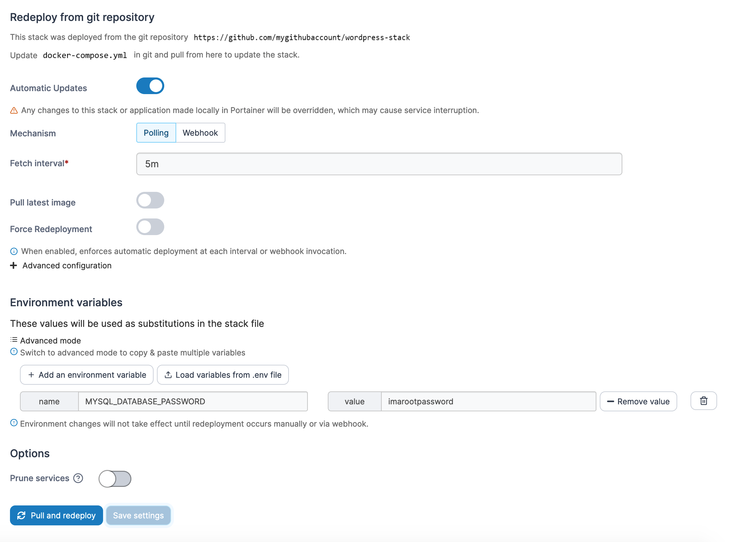The image size is (756, 542).
Task: Click the warning triangle icon
Action: (x=14, y=110)
